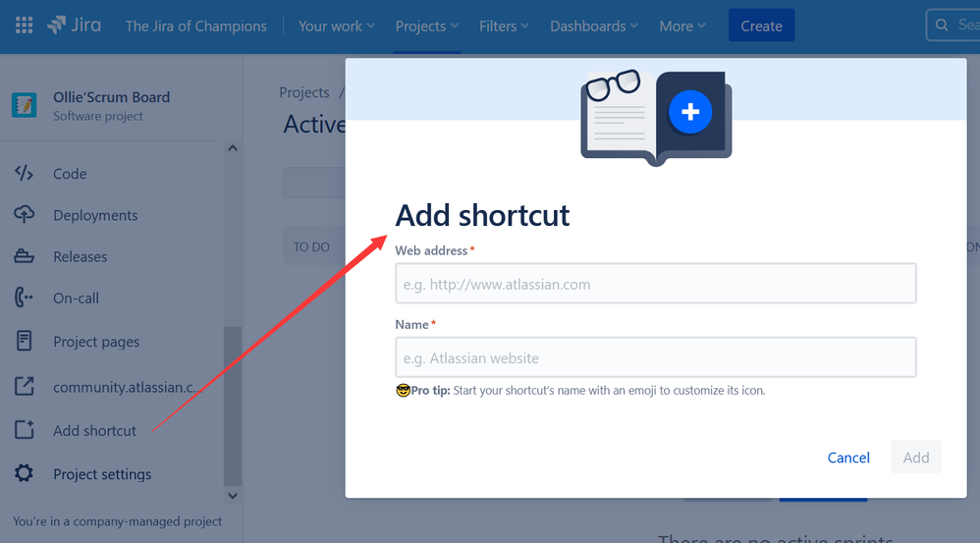Click the Jira logo
Screen dimensions: 980x543
tap(74, 25)
